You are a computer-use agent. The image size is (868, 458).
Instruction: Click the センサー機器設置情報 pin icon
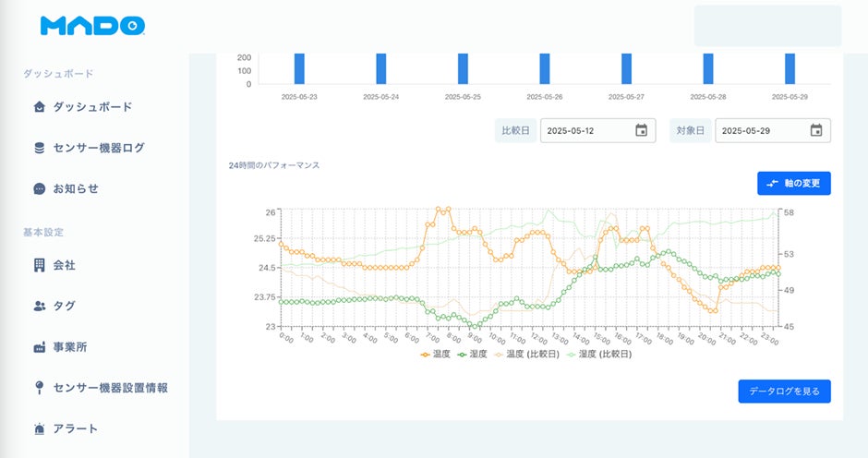tap(39, 388)
